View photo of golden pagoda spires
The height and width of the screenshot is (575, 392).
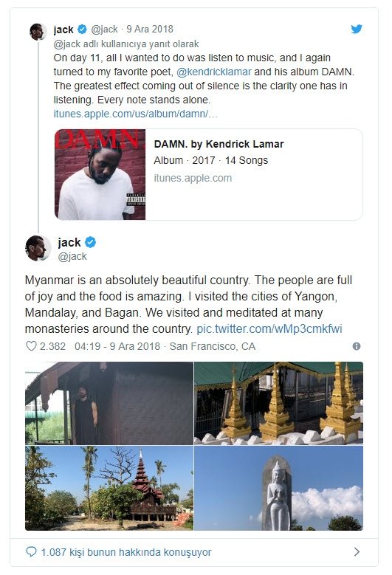tap(279, 403)
